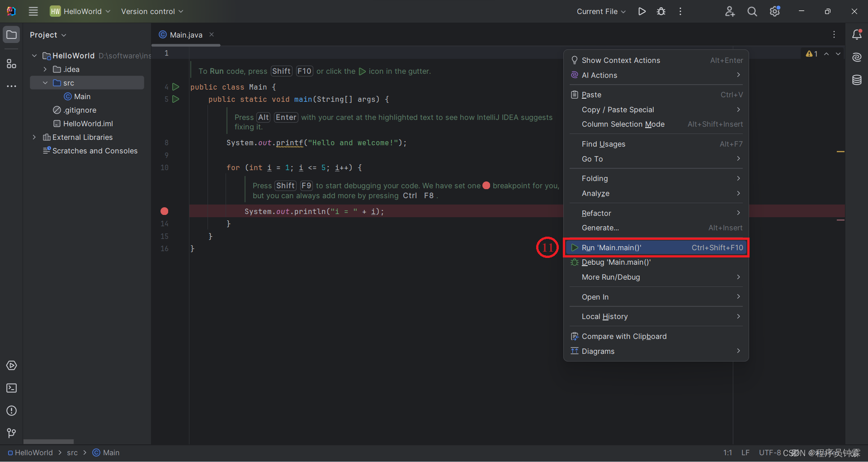The image size is (868, 462).
Task: Debug 'Main.main()' from context menu
Action: tap(656, 262)
